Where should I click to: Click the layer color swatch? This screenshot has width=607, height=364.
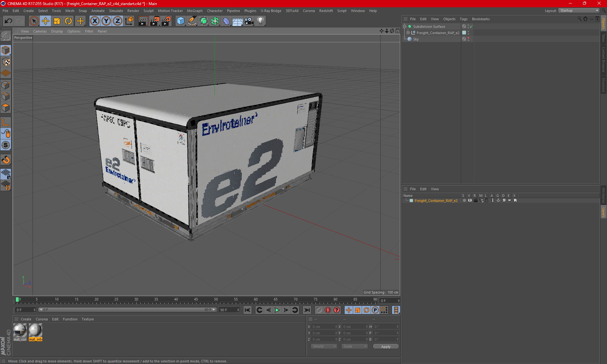pyautogui.click(x=411, y=201)
